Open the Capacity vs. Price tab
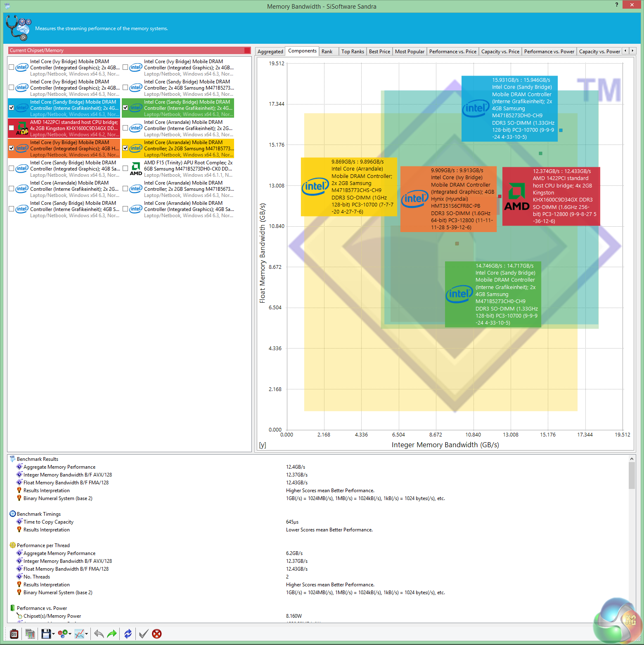 (500, 52)
